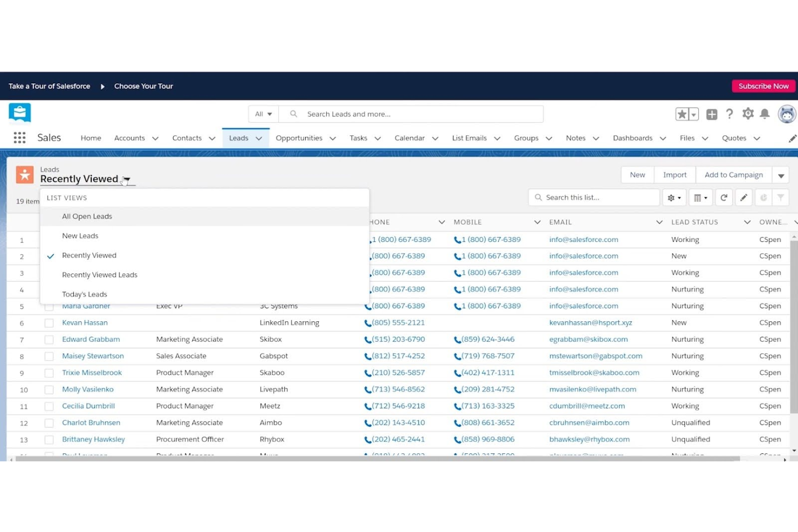Click the Recently Viewed list view title
The image size is (798, 532).
point(79,179)
